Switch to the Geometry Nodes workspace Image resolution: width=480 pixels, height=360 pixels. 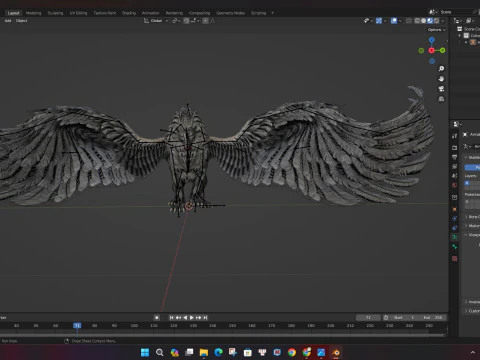click(x=230, y=13)
